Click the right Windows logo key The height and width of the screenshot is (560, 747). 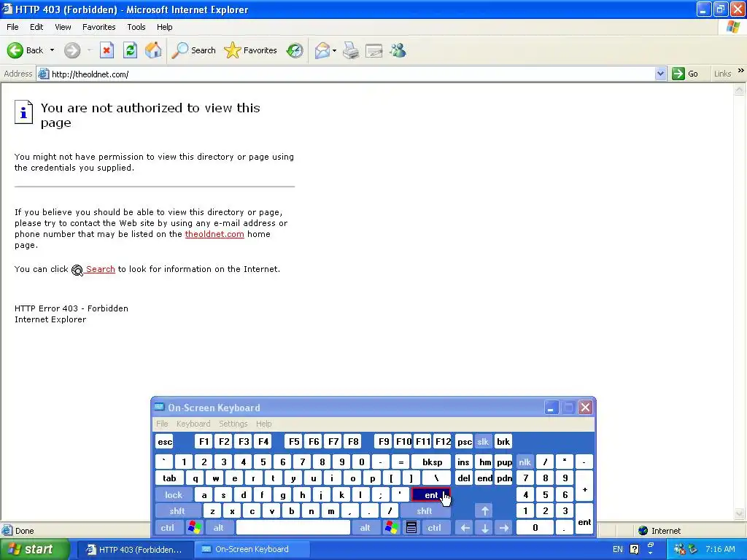(392, 528)
